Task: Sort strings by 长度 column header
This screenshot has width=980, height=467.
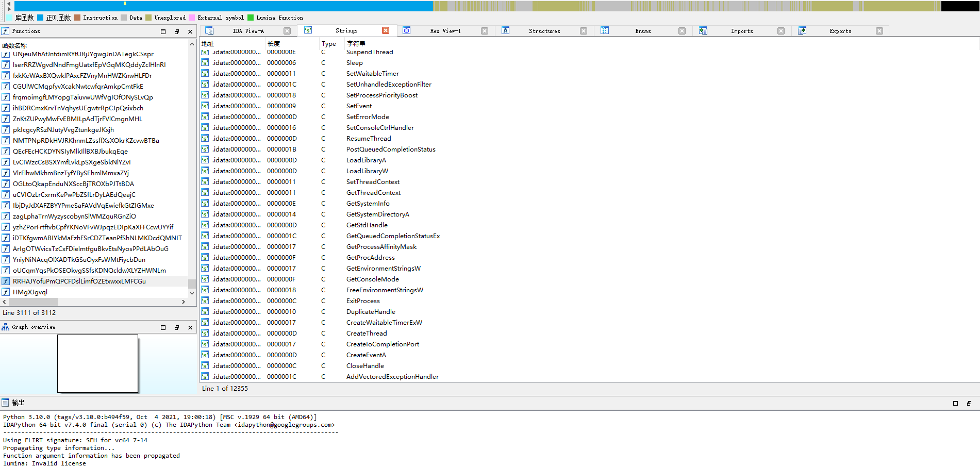Action: tap(274, 44)
